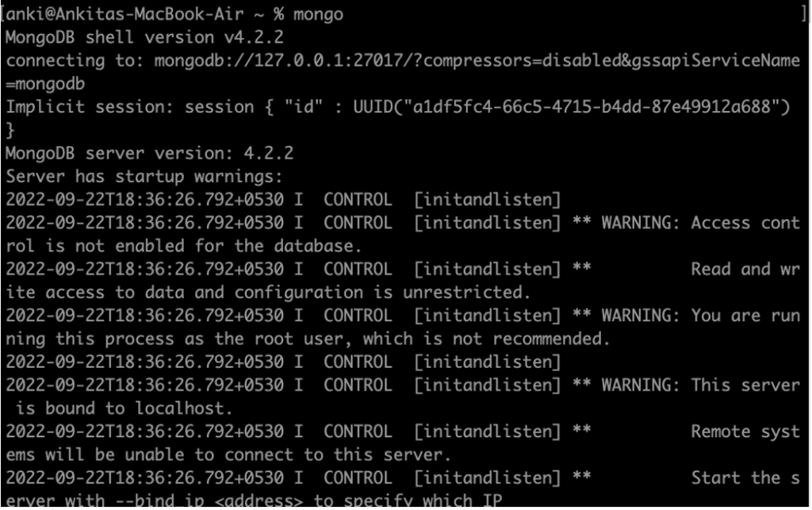Click the MongoDB shell version v4.2.2 line
The width and height of the screenshot is (812, 510).
click(144, 37)
